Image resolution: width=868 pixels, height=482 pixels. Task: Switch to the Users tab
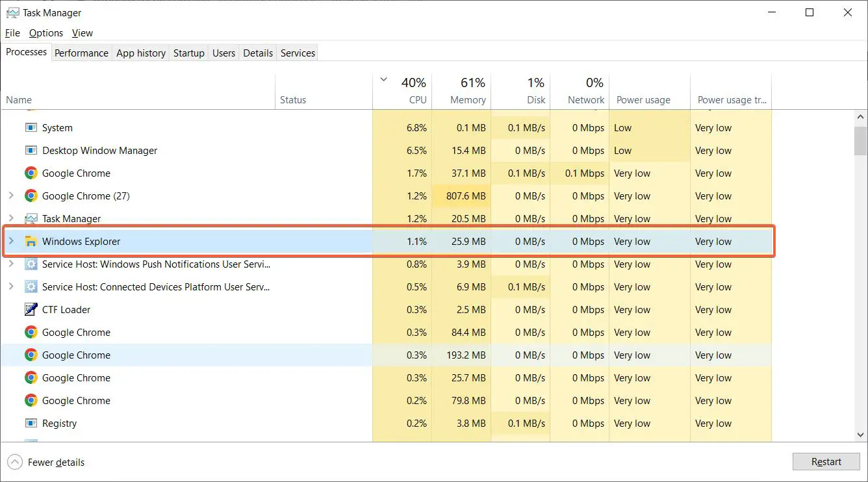(x=223, y=53)
